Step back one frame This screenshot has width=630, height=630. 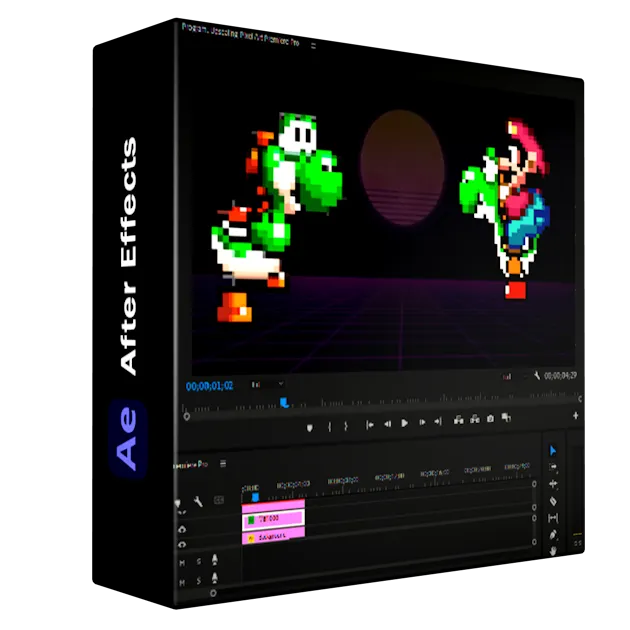tap(387, 423)
